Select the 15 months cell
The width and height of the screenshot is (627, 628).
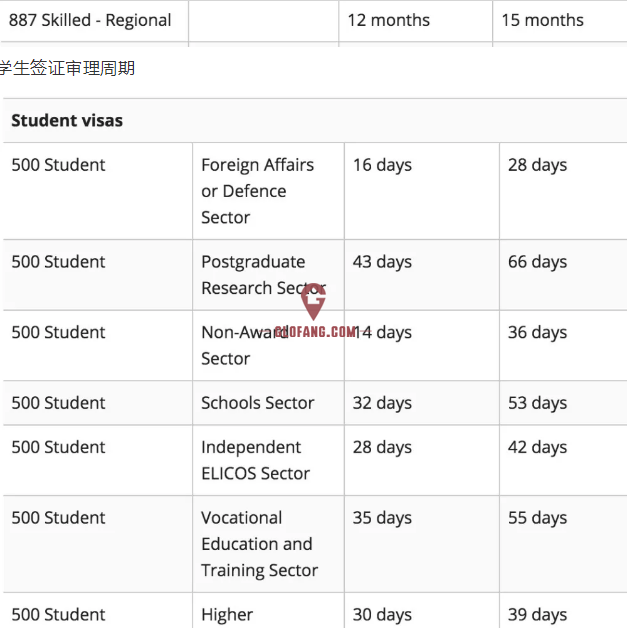[x=560, y=20]
